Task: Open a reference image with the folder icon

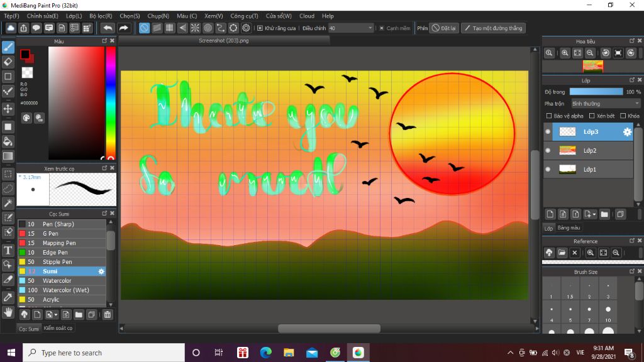Action: click(562, 253)
